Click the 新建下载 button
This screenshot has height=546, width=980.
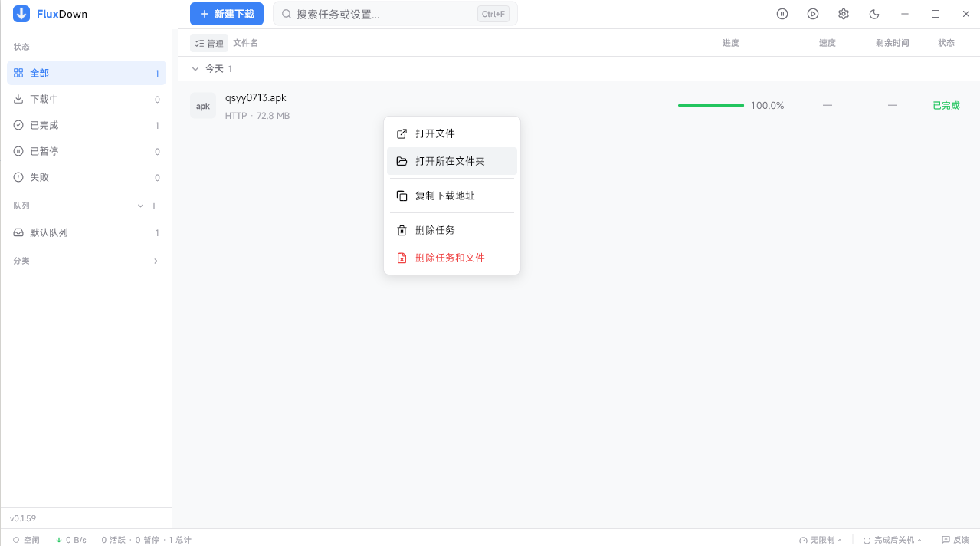point(227,14)
